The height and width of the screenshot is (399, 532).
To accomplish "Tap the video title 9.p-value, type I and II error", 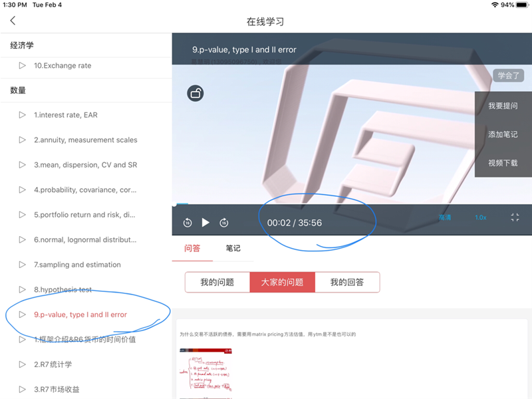I will (x=244, y=49).
